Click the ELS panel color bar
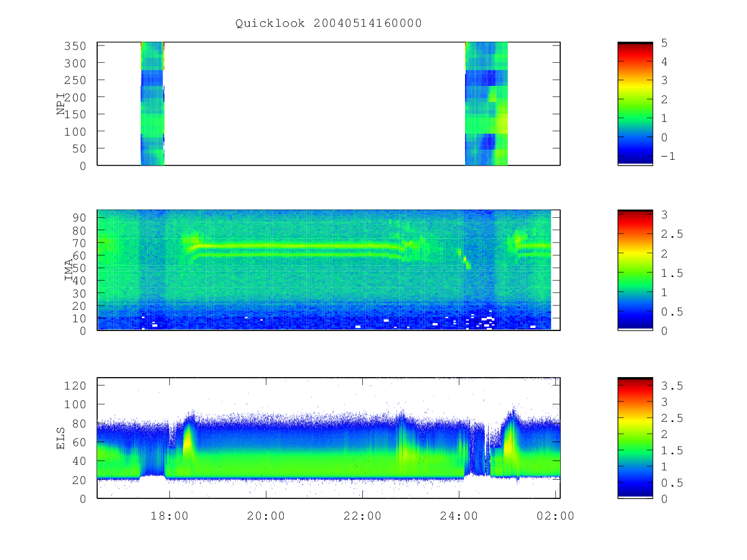This screenshot has width=747, height=560. click(x=635, y=438)
